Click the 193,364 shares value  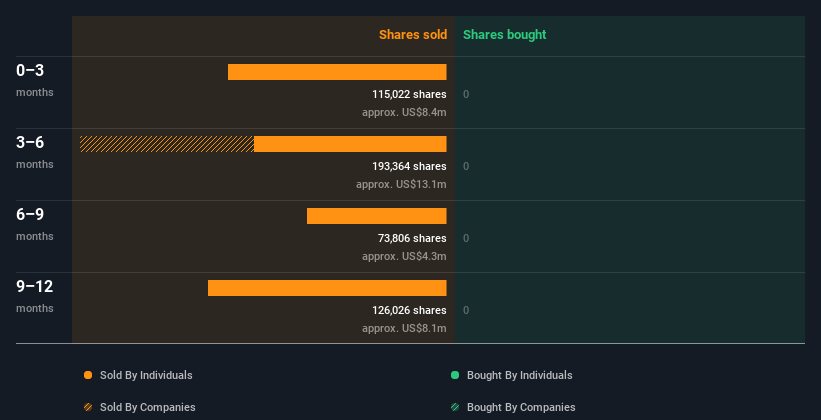(409, 167)
